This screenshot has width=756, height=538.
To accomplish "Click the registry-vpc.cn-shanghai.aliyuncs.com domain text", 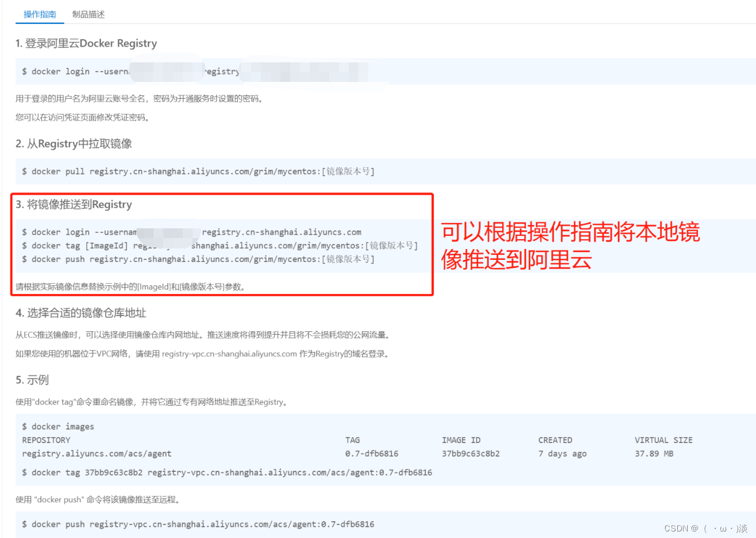I will [229, 354].
